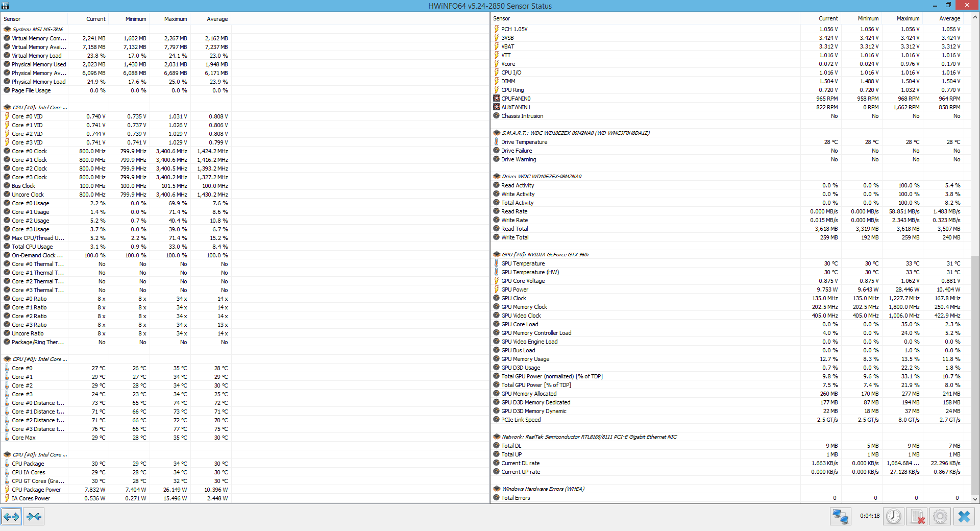This screenshot has height=531, width=980.
Task: Click Windows Hardware Errors group icon
Action: [497, 489]
